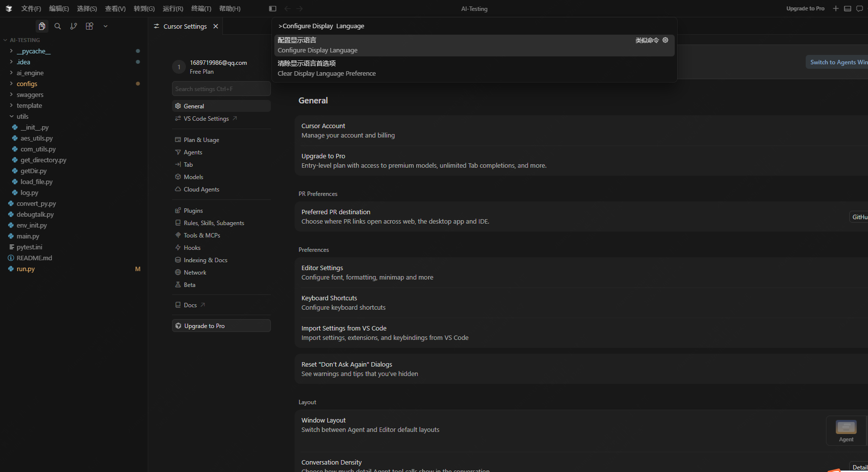Expand additional views chevron in sidebar header
Screen dimensions: 868x472
105,26
